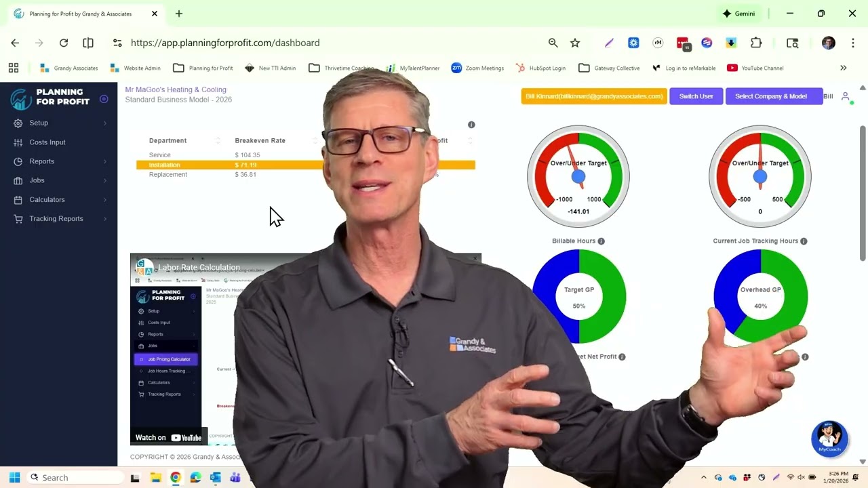Open the MyCoach assistant icon

pyautogui.click(x=829, y=439)
